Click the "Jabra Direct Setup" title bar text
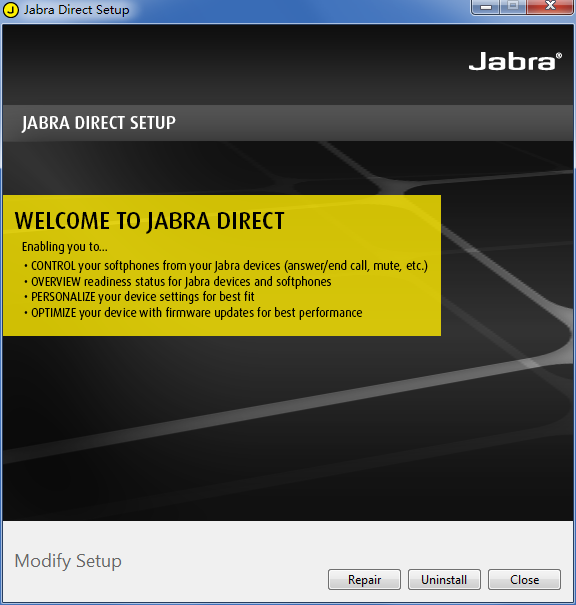 76,10
